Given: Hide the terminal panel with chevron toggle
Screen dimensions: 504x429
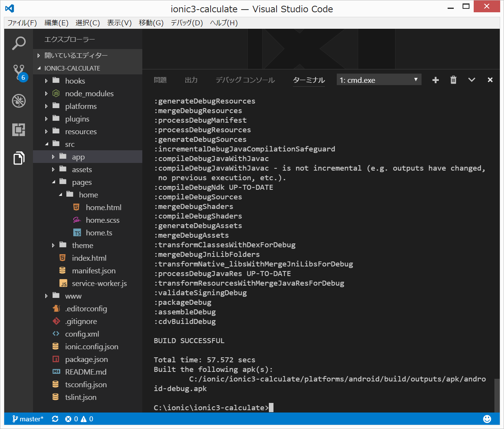Looking at the screenshot, I should point(472,80).
